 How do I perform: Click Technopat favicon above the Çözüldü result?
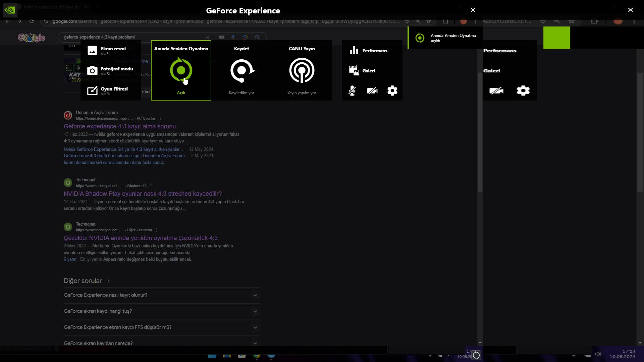coord(68,227)
